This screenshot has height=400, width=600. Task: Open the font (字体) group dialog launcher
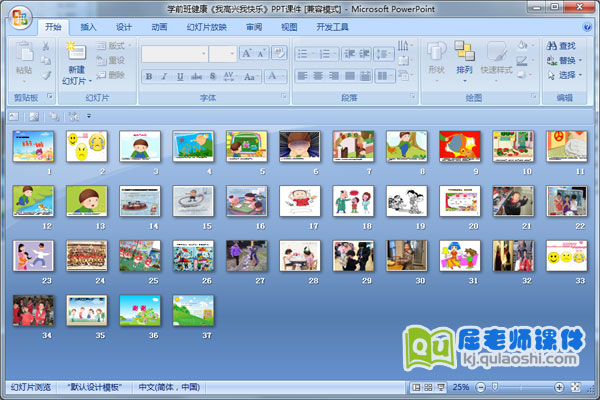[x=284, y=98]
